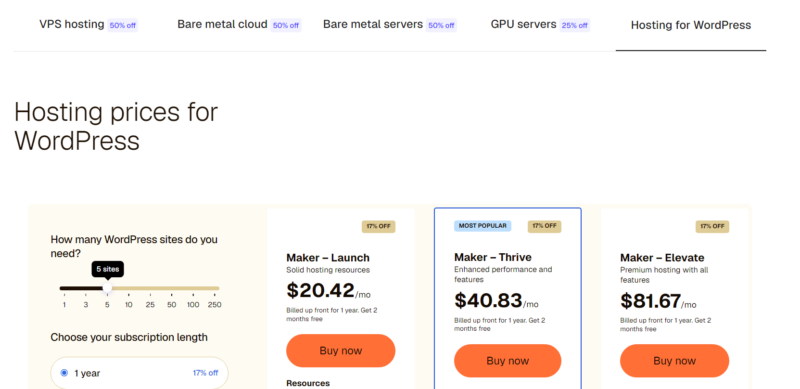Viewport: 800px width, 389px height.
Task: Click the Maker – Launch plan title
Action: point(328,258)
